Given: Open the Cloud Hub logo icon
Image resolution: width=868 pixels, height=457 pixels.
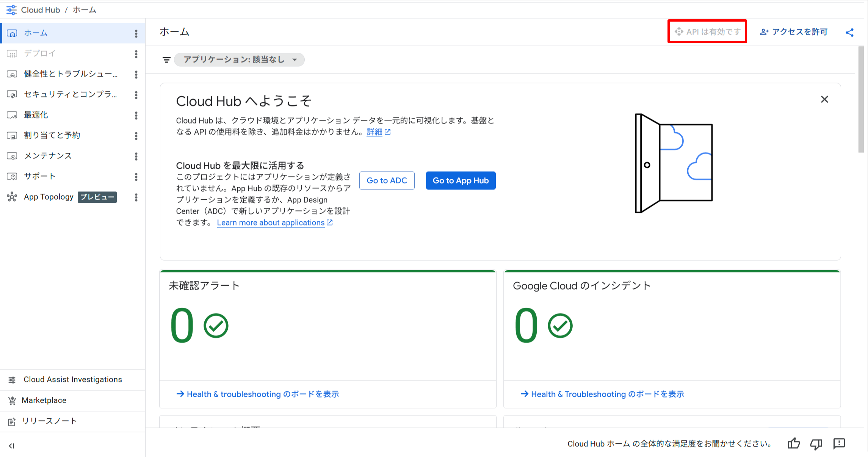Looking at the screenshot, I should pos(11,9).
